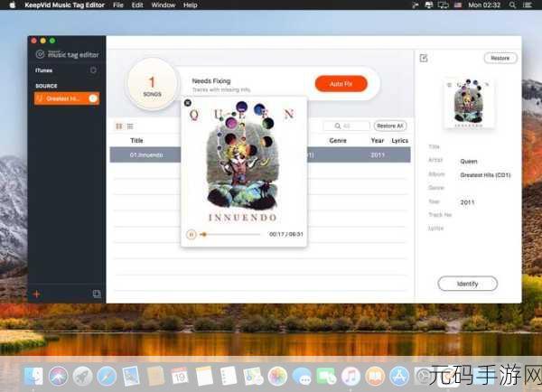This screenshot has height=392, width=542.
Task: Click the playback progress slider
Action: (x=230, y=234)
